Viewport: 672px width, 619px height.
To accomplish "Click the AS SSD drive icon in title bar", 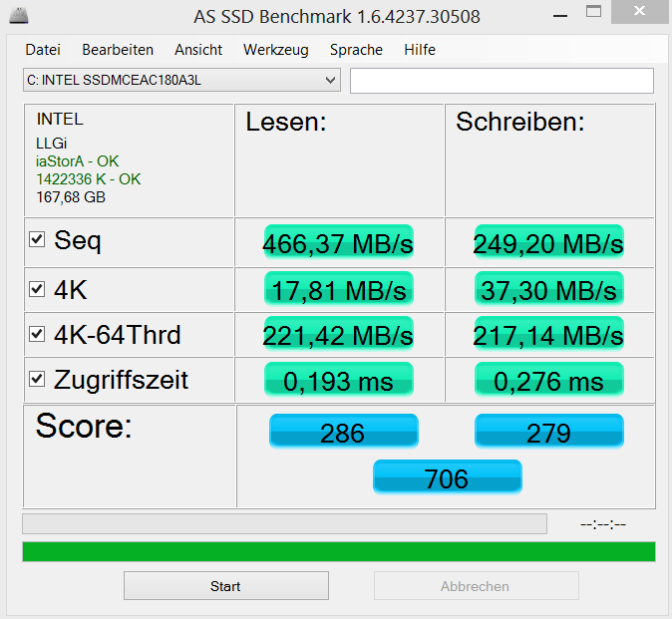I will pyautogui.click(x=18, y=16).
